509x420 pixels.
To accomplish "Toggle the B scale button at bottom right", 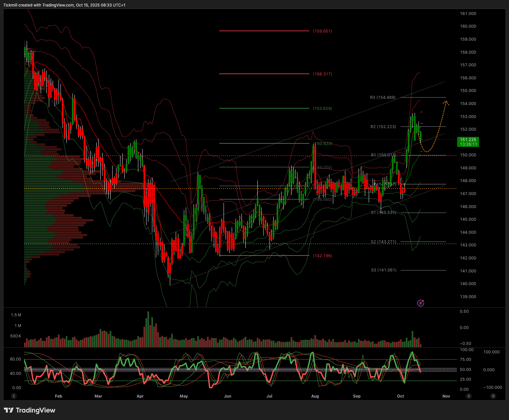I will point(493,396).
